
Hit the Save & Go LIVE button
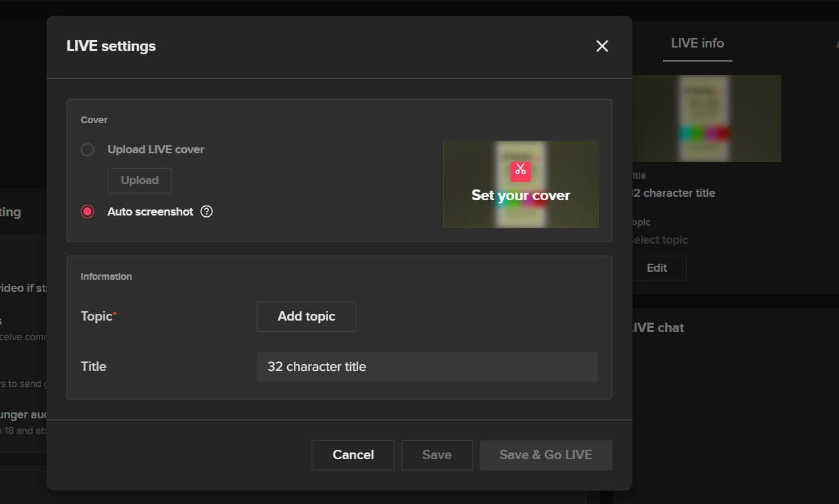click(546, 455)
